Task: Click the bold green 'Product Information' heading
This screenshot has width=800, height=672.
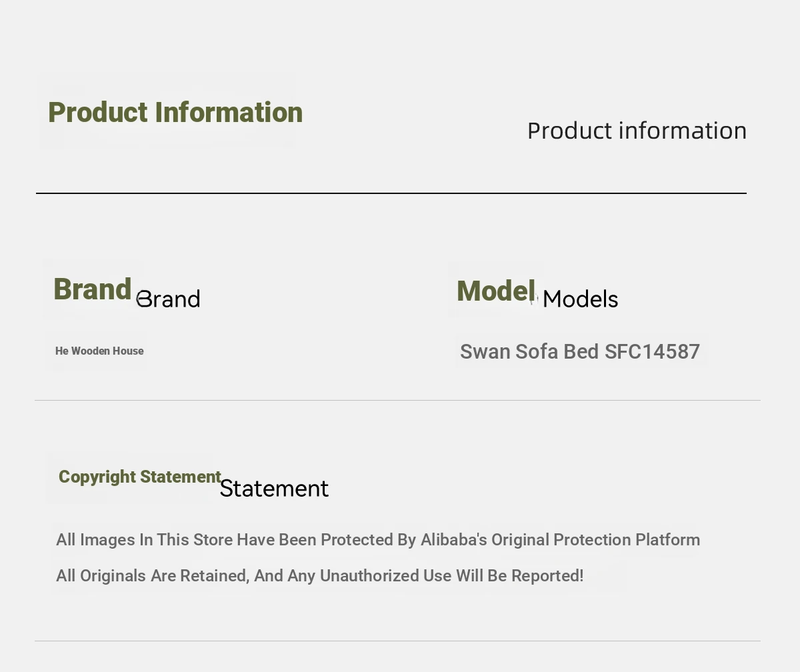Action: (175, 113)
